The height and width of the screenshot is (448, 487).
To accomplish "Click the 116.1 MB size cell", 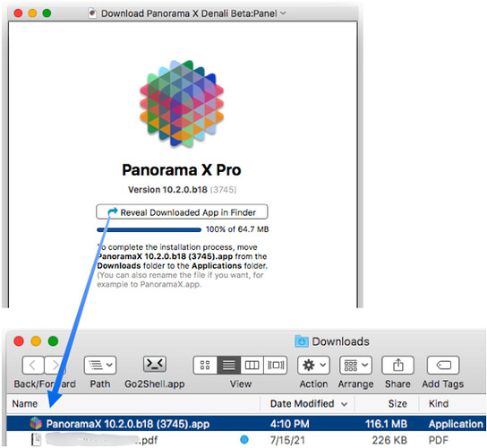I will point(386,424).
